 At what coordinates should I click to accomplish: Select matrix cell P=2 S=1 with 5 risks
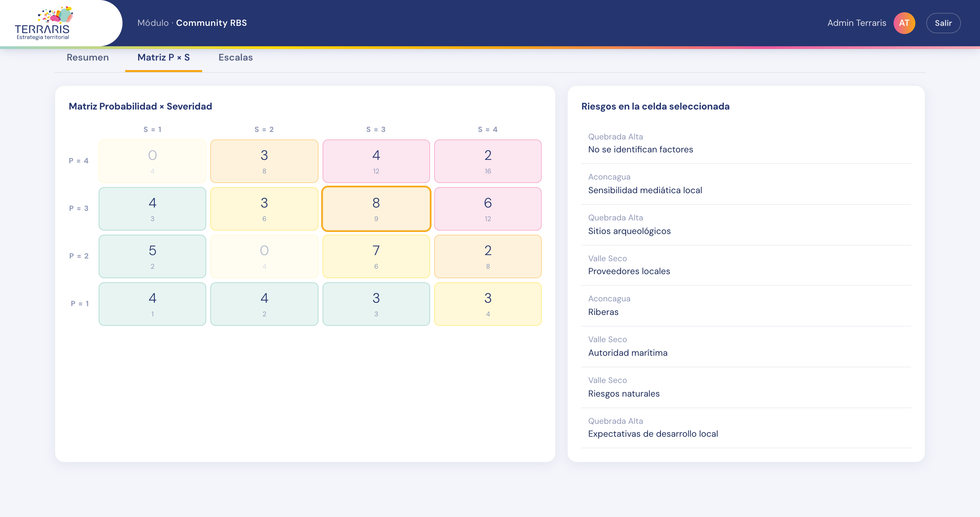(152, 256)
